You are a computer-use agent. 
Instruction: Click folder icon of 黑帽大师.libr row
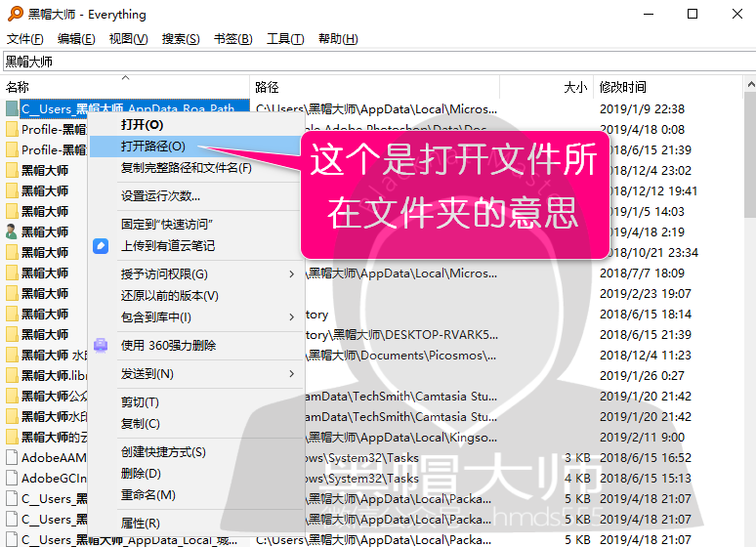[12, 375]
